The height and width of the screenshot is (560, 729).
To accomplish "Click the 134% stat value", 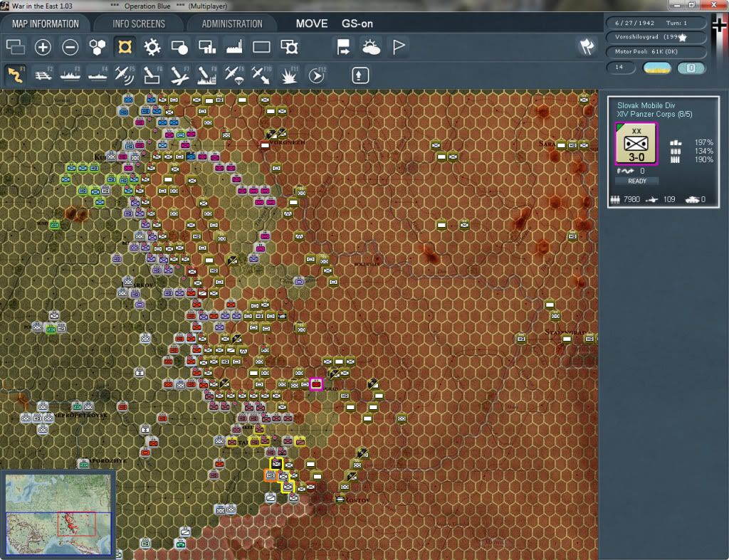I will point(703,151).
